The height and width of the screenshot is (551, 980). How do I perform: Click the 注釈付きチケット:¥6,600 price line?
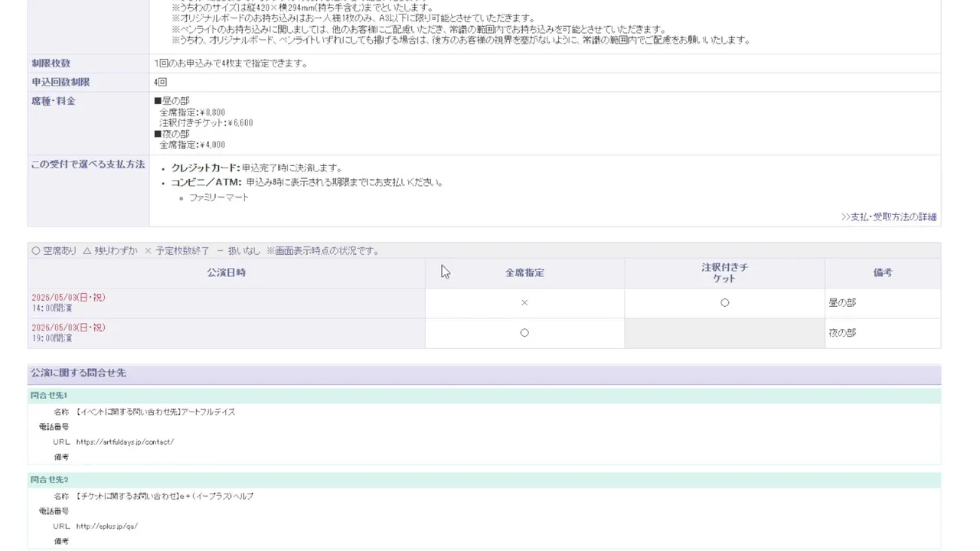point(206,123)
